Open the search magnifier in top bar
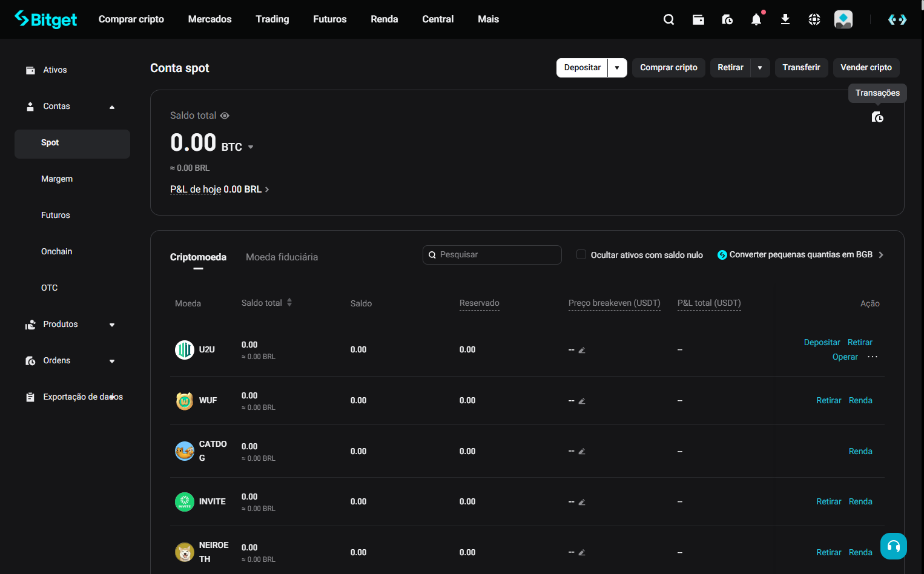924x574 pixels. pyautogui.click(x=668, y=19)
